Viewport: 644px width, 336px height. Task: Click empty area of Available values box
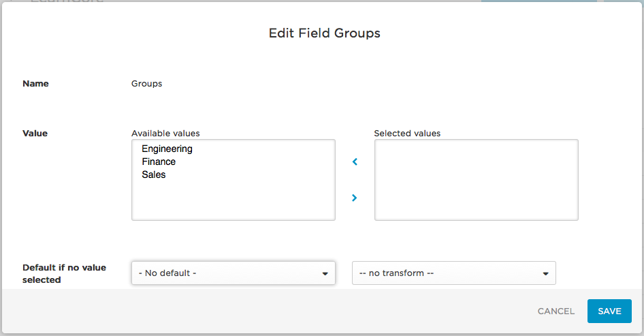(x=233, y=201)
